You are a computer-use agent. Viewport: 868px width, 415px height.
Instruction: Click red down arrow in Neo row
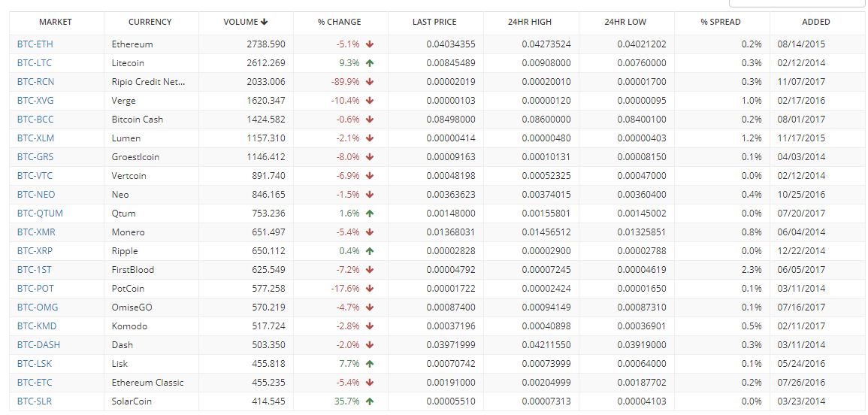click(370, 195)
